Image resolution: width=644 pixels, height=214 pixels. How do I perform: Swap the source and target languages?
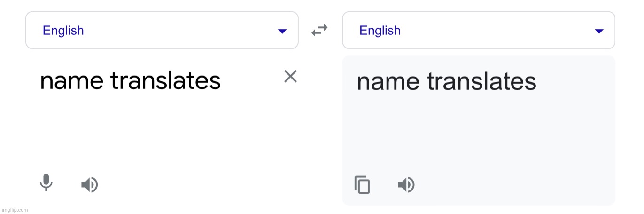pos(319,31)
